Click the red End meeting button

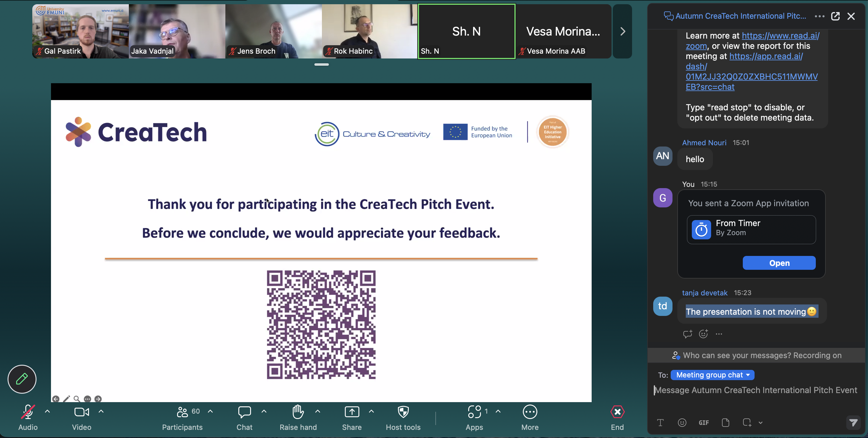point(617,418)
